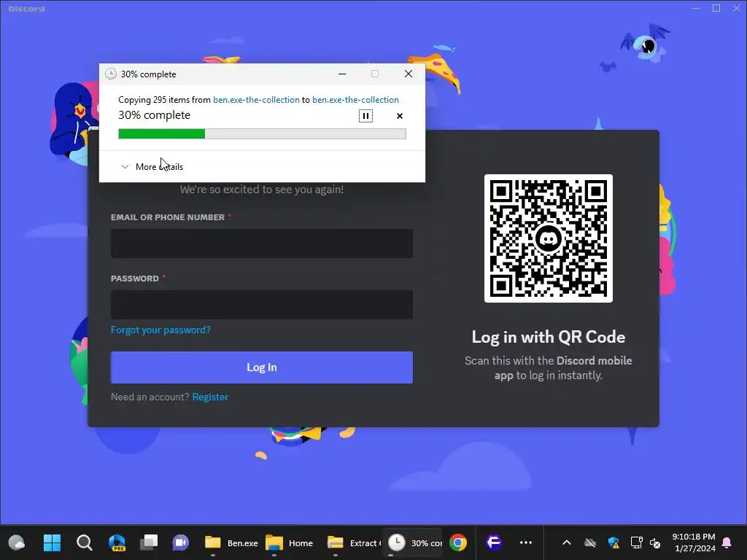Switch to Extract archive window

click(354, 542)
